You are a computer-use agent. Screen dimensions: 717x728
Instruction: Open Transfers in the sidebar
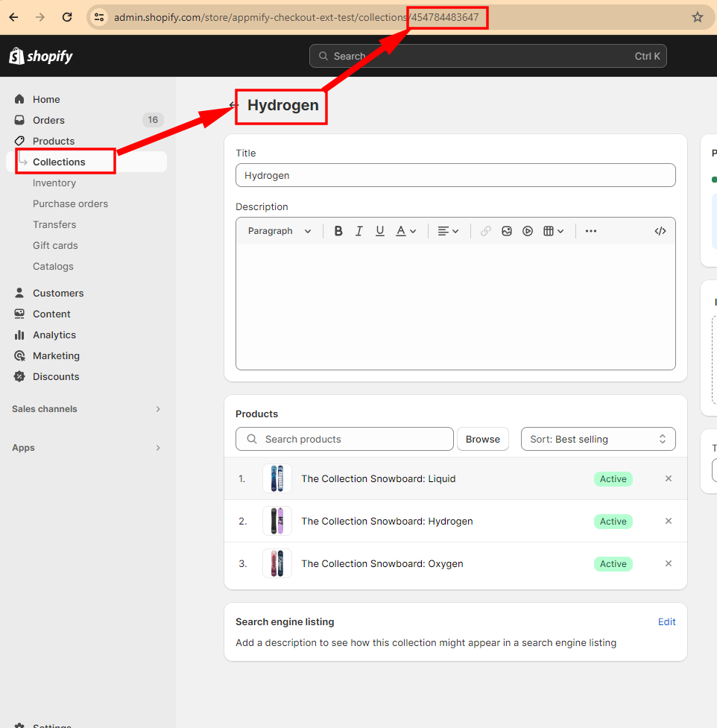pos(54,225)
